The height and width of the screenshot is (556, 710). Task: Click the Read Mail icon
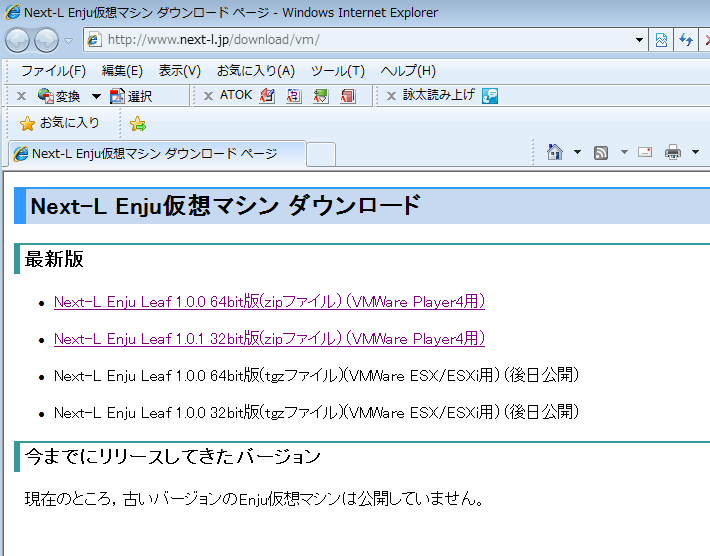pos(645,153)
